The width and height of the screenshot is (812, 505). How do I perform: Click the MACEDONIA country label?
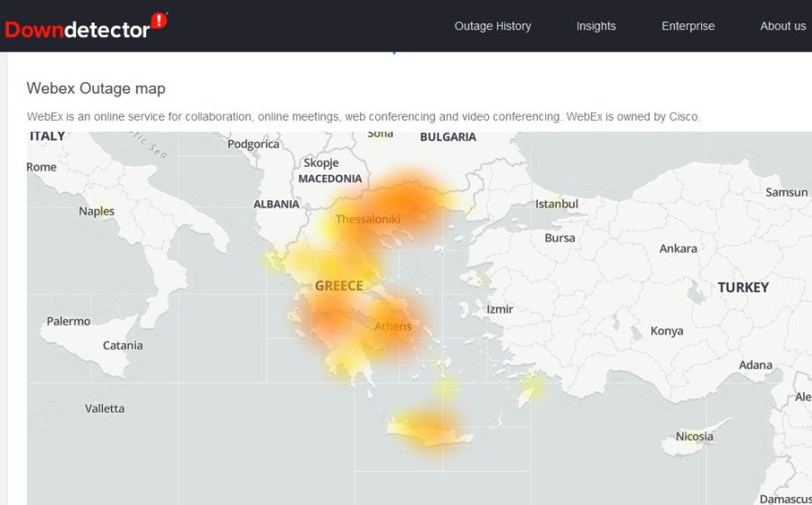[330, 179]
